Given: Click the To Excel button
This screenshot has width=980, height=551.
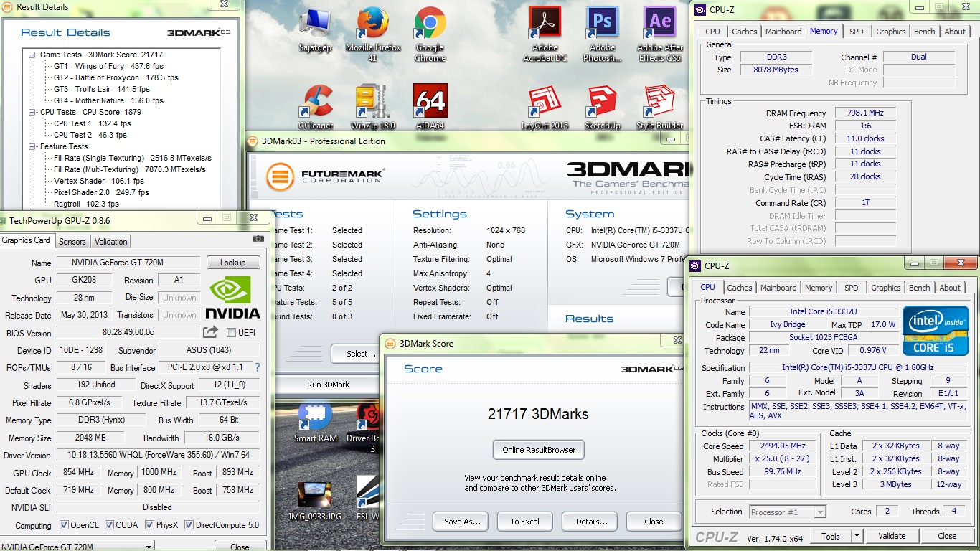Looking at the screenshot, I should 524,522.
